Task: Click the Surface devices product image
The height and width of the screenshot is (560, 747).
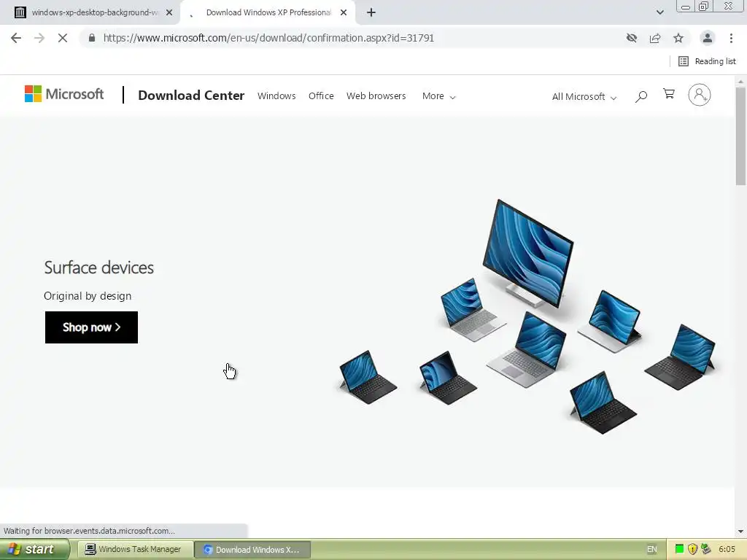Action: pos(527,316)
